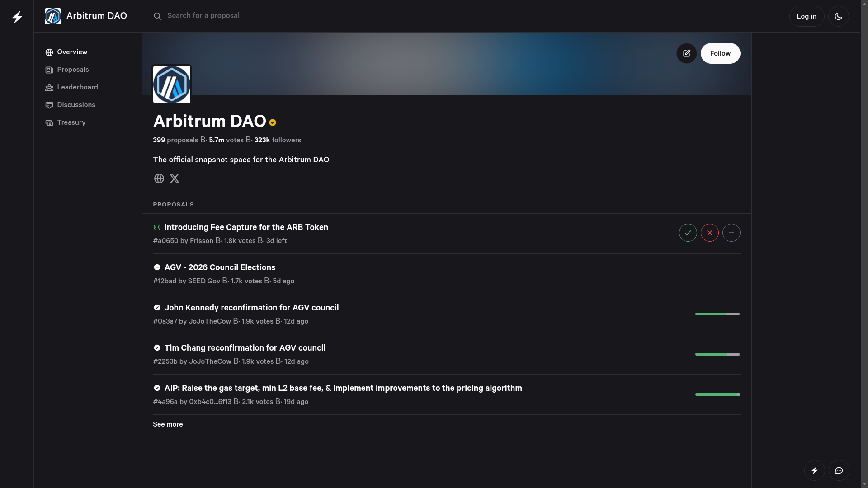Open the Proposals sidebar item
Viewport: 868px width, 488px height.
[x=73, y=70]
